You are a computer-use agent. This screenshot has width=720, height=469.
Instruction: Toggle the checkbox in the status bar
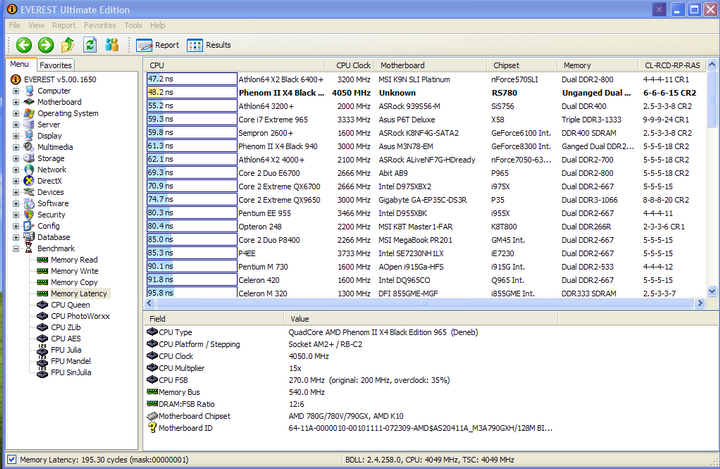coord(12,459)
